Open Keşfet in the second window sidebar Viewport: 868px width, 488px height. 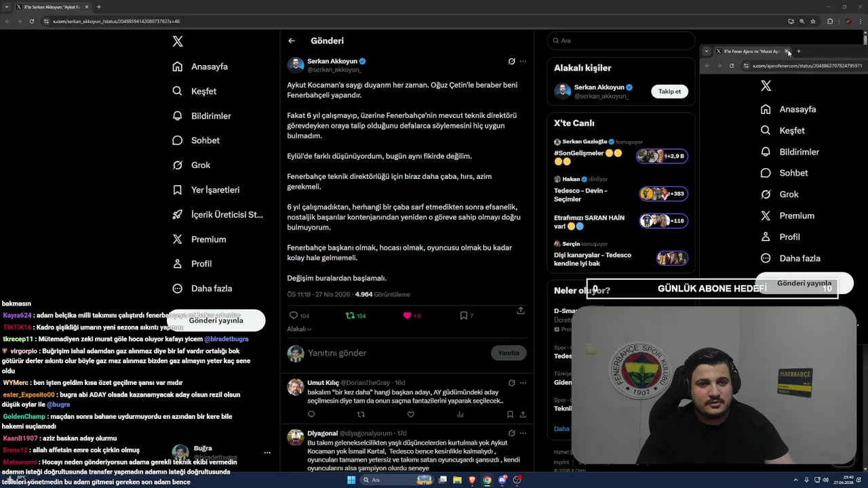(x=783, y=130)
